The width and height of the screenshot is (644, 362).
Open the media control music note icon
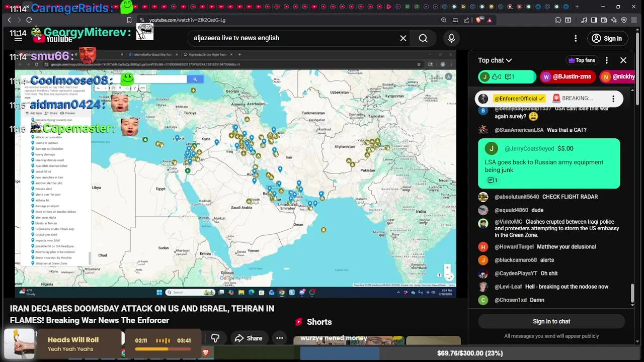click(584, 20)
